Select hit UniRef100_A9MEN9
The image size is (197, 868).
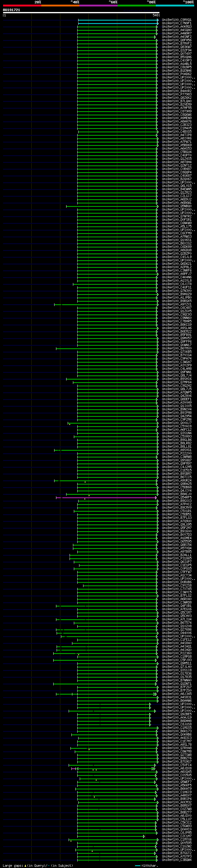pyautogui.click(x=177, y=118)
